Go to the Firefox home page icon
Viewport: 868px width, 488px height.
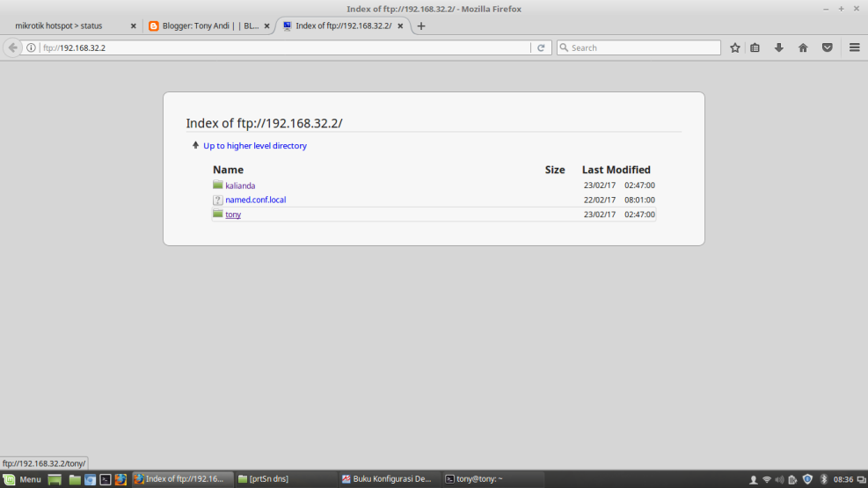coord(803,47)
